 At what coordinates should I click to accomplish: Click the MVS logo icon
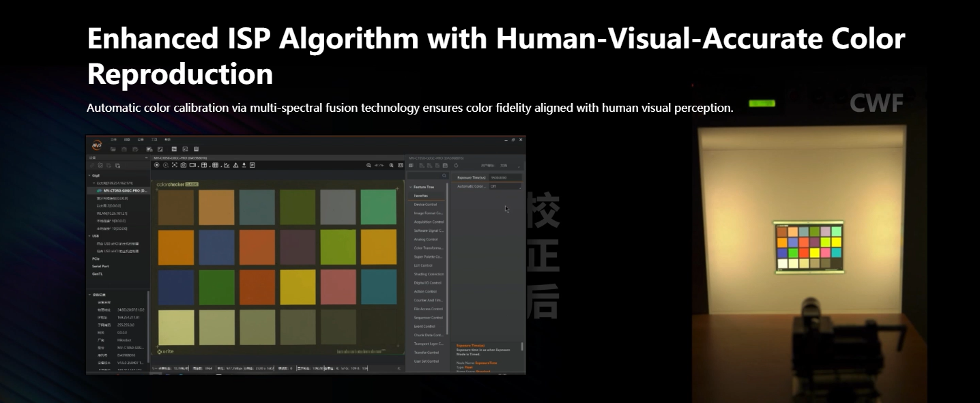pos(97,144)
